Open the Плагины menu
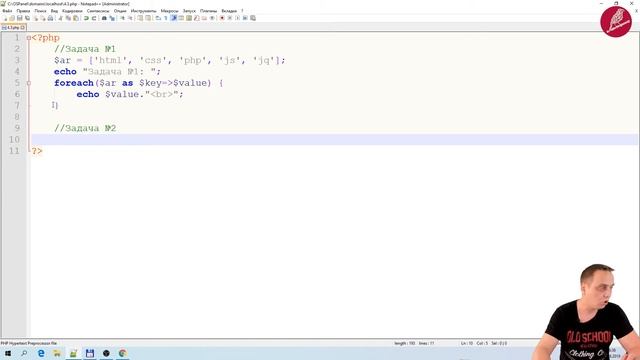Viewport: 640px width, 360px height. [209, 11]
